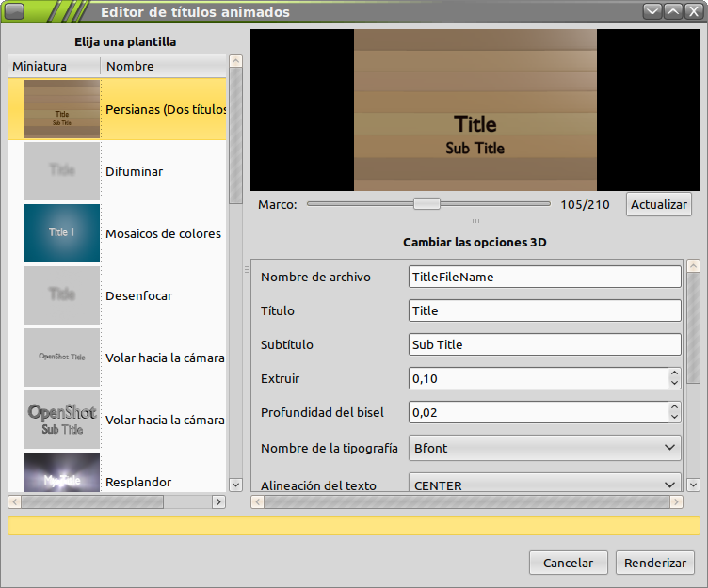The image size is (708, 588).
Task: Select the Persianas template thumbnail
Action: 62,109
